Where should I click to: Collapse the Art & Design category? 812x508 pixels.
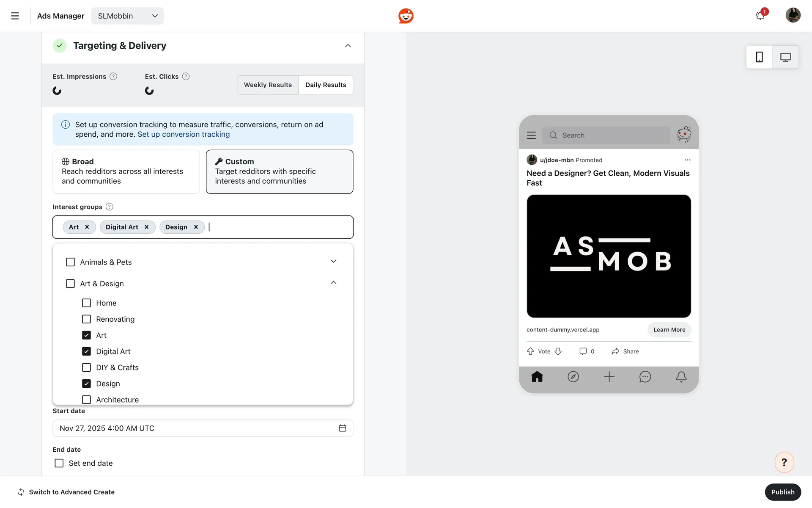[333, 283]
